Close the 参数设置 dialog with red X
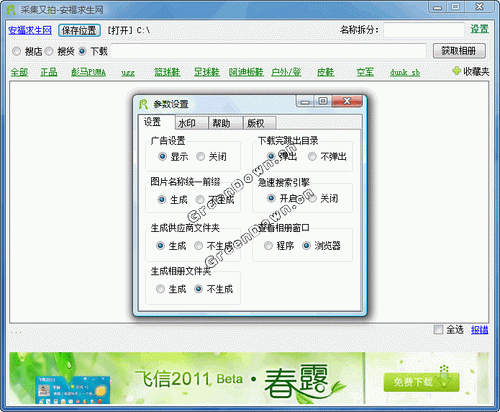The image size is (500, 412). [x=347, y=101]
